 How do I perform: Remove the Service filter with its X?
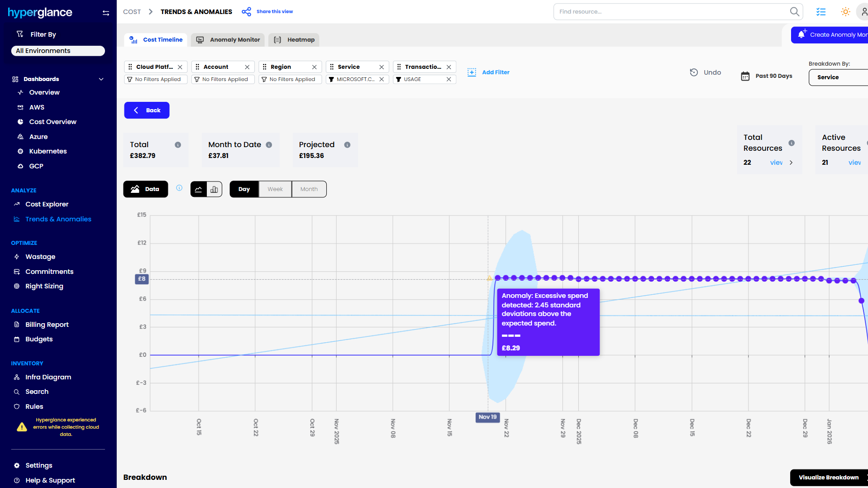382,67
